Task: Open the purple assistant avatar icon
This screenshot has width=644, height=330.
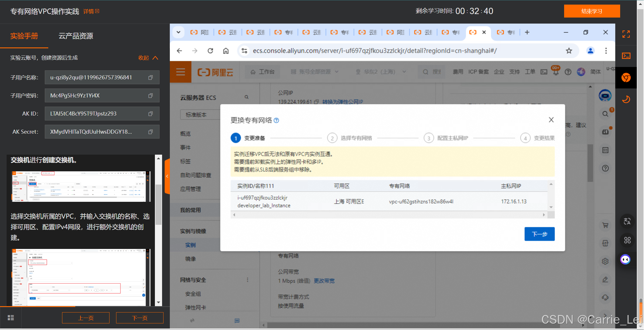Action: pos(626,260)
